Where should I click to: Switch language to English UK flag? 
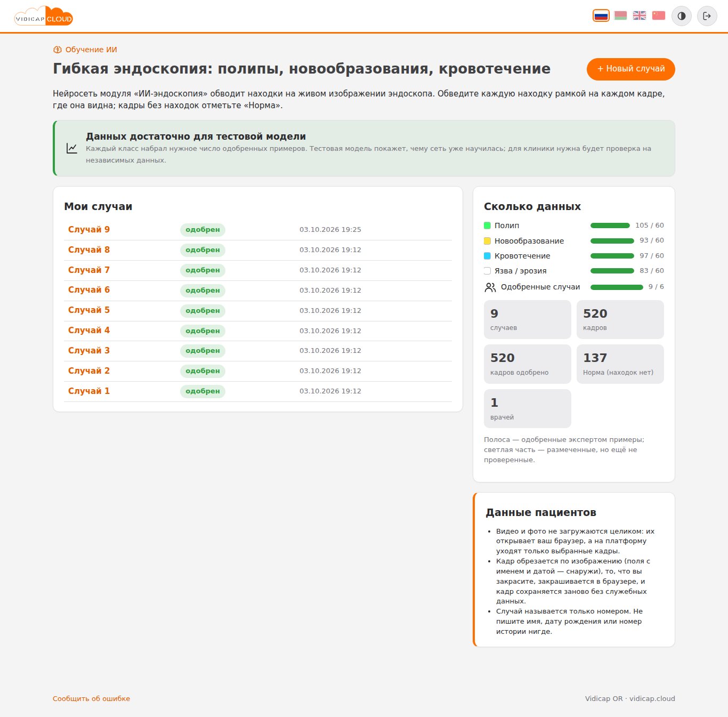click(x=640, y=15)
